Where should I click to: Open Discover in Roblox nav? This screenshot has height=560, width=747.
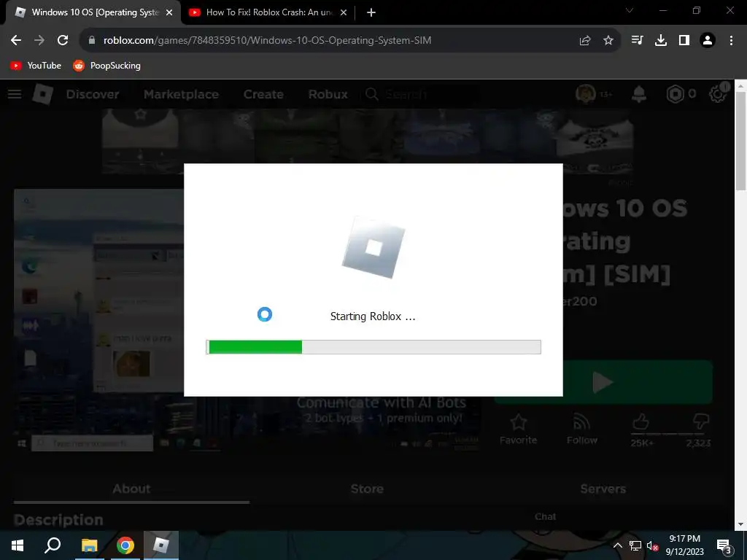[93, 94]
